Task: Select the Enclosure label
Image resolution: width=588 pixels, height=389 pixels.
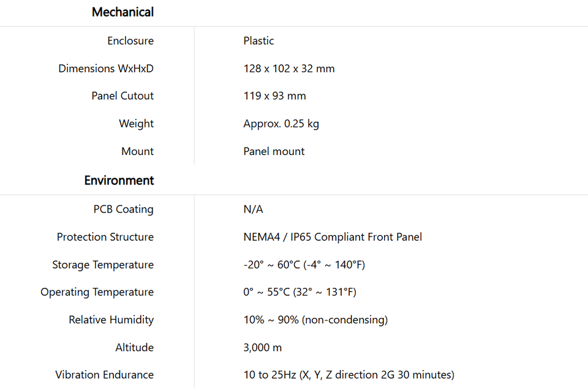Action: 130,40
